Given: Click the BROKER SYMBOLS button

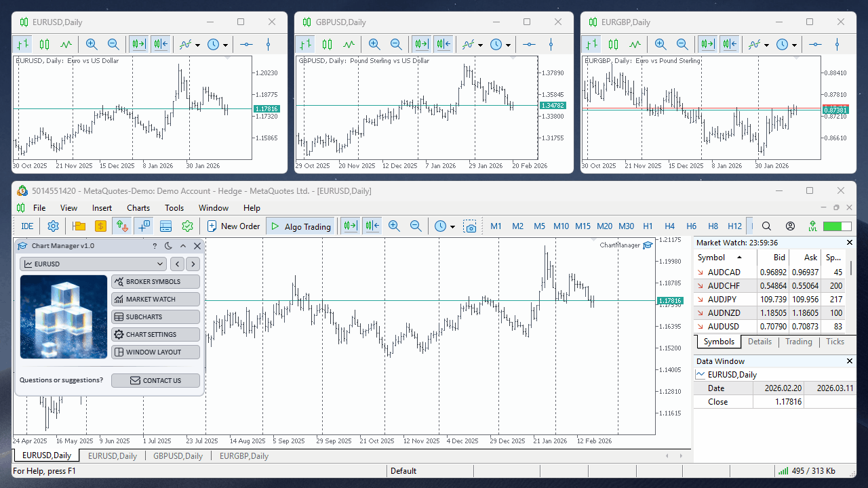Looking at the screenshot, I should click(155, 281).
